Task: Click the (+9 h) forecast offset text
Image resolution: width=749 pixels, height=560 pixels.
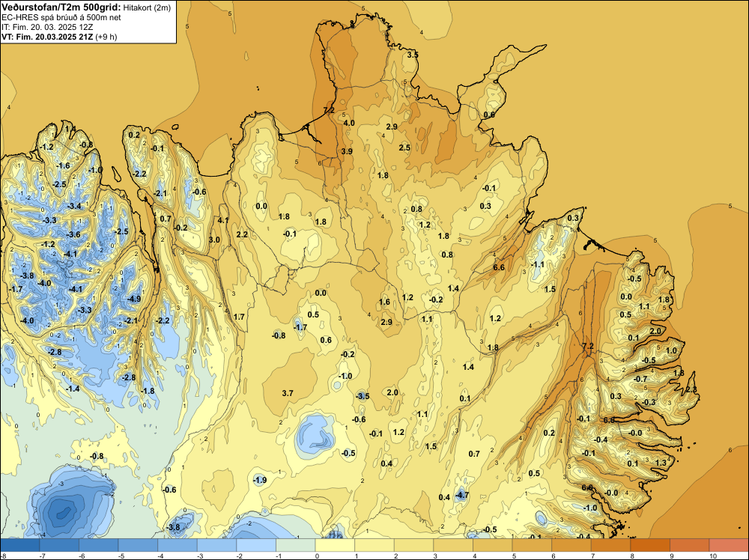Action: [106, 37]
